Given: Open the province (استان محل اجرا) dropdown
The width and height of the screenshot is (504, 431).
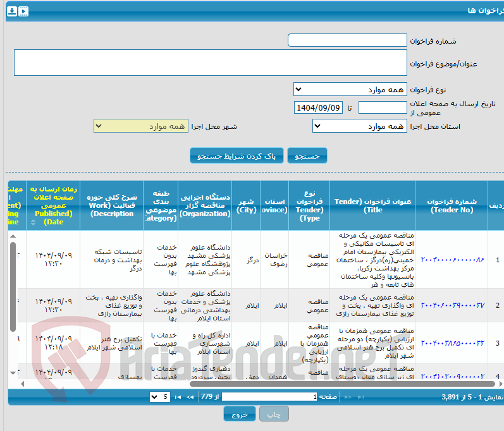Looking at the screenshot, I should tap(360, 126).
